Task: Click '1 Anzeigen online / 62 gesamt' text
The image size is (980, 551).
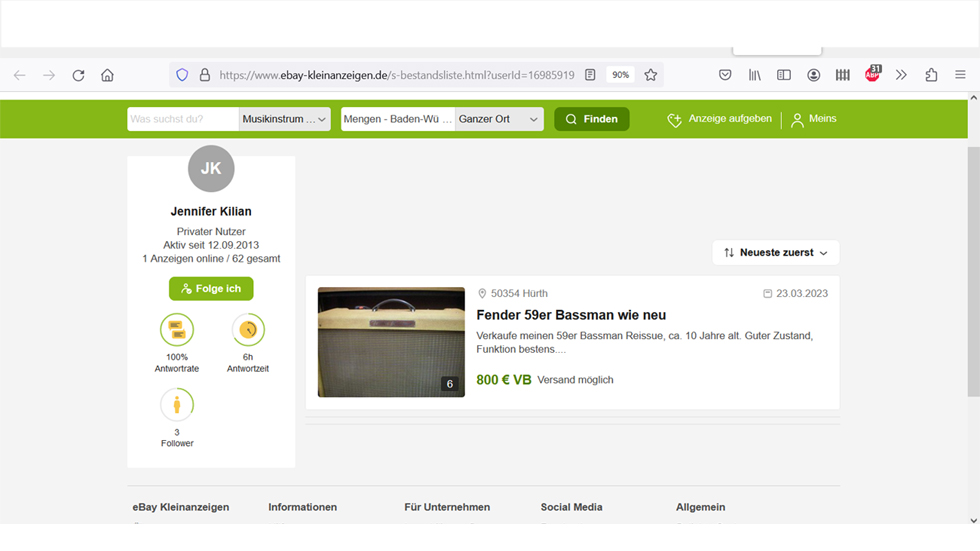Action: [211, 259]
